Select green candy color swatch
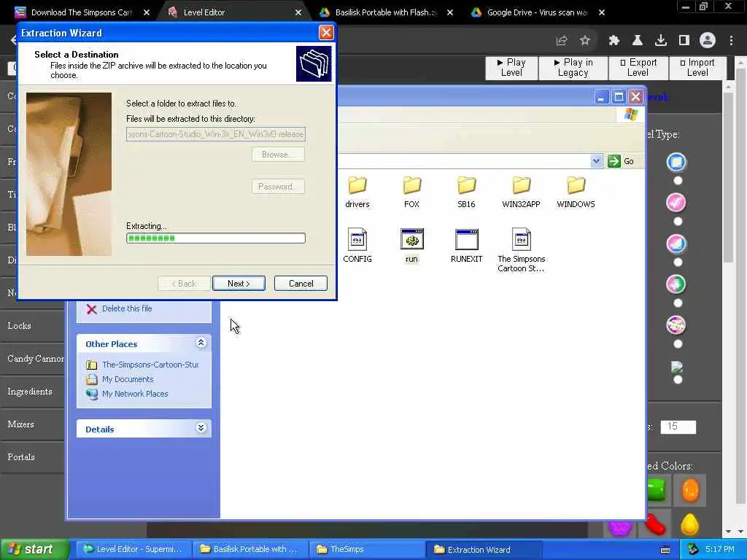Screen dimensions: 747x560 [x=659, y=490]
